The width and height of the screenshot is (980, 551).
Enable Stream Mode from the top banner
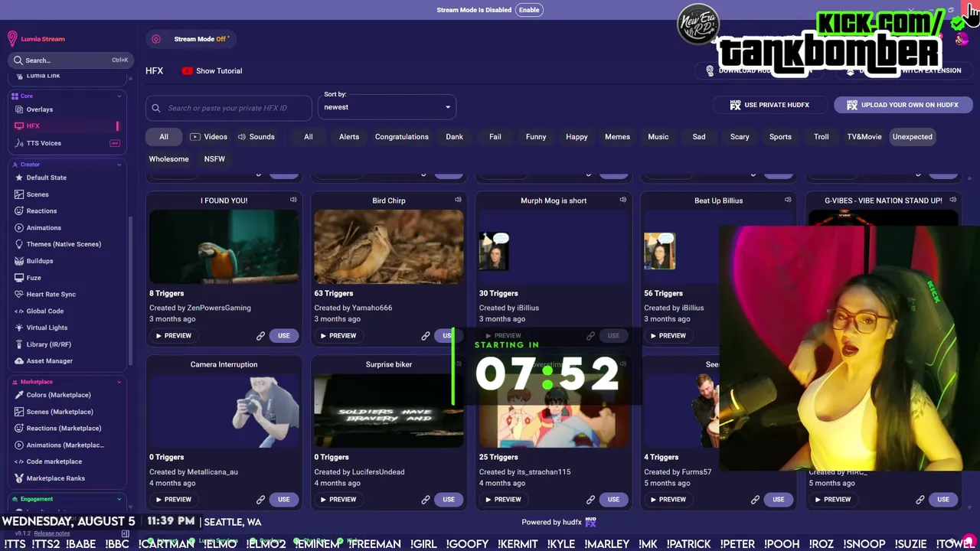[529, 10]
